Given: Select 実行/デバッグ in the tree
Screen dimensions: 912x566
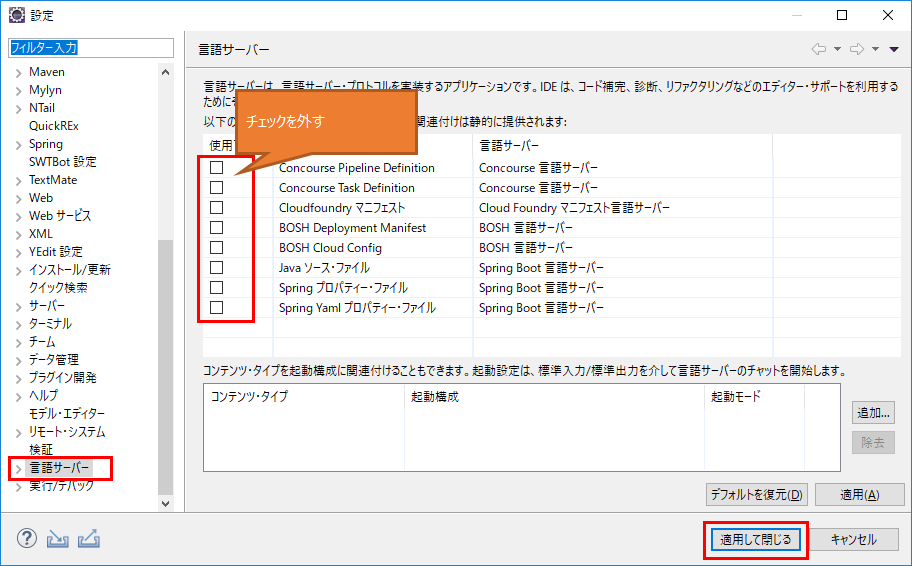Looking at the screenshot, I should click(61, 486).
